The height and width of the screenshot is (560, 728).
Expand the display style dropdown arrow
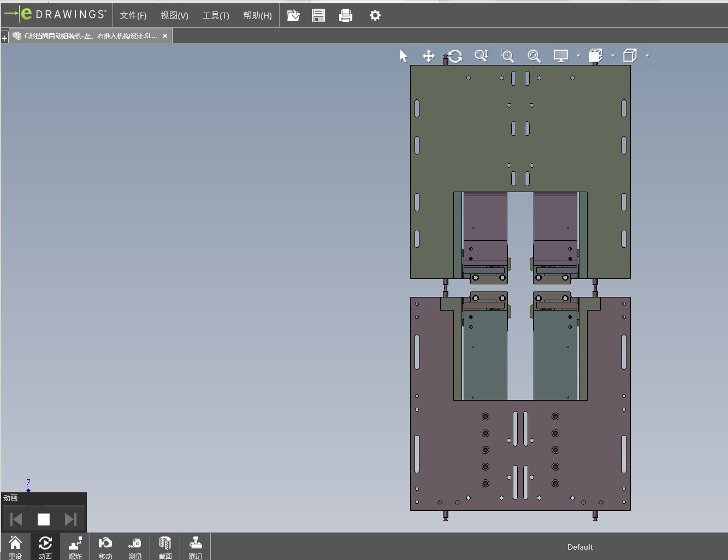pyautogui.click(x=578, y=56)
